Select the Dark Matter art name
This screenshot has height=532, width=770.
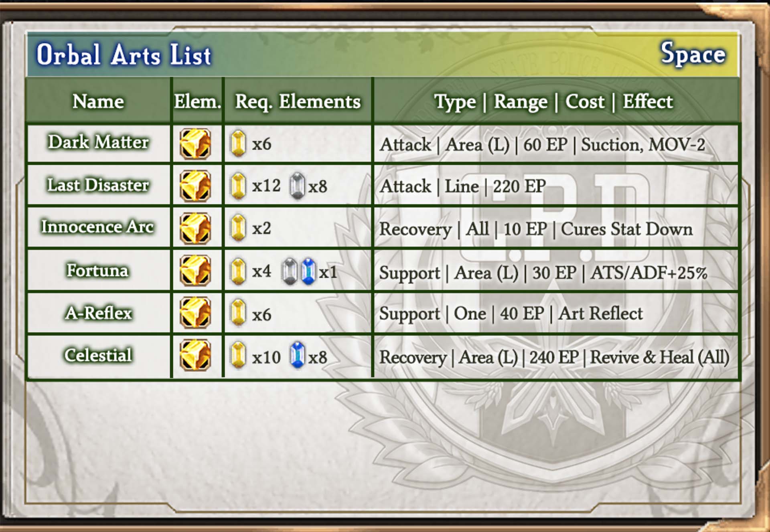tap(98, 142)
